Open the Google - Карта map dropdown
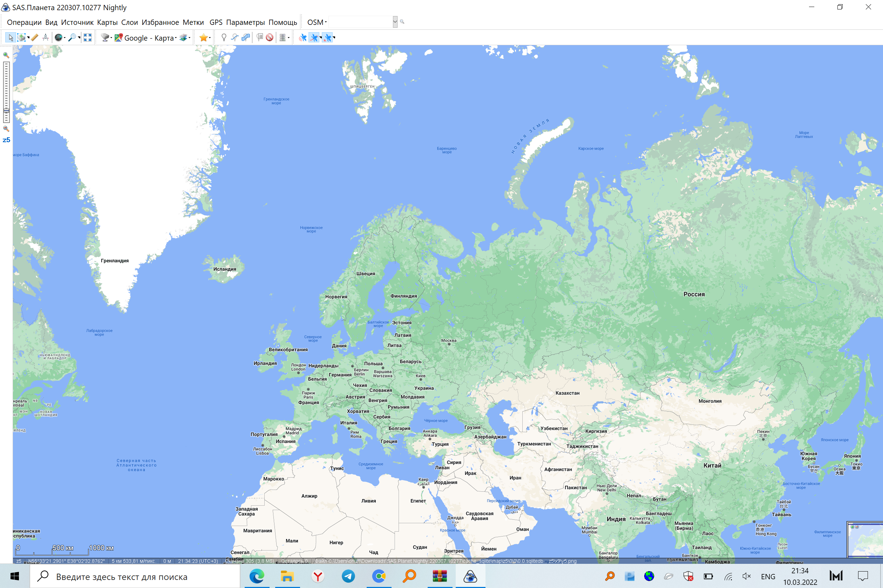The width and height of the screenshot is (883, 588). coord(150,38)
